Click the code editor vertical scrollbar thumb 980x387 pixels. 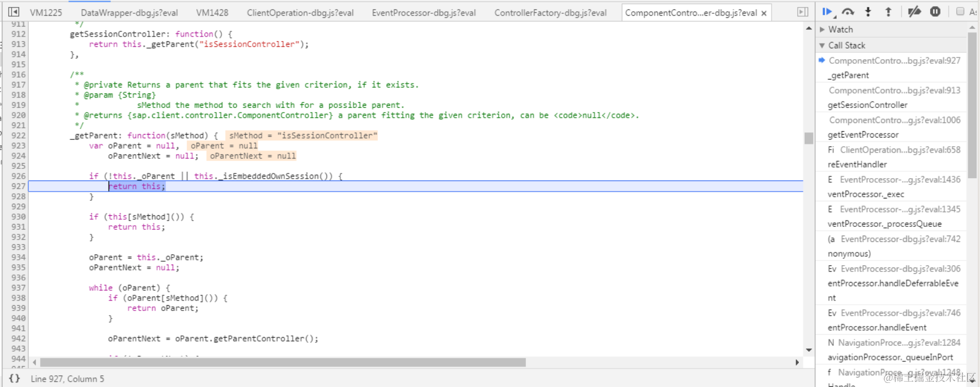point(808,138)
